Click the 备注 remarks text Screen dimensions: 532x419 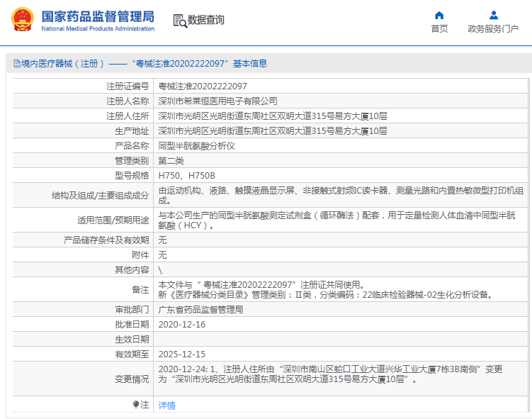coord(325,290)
